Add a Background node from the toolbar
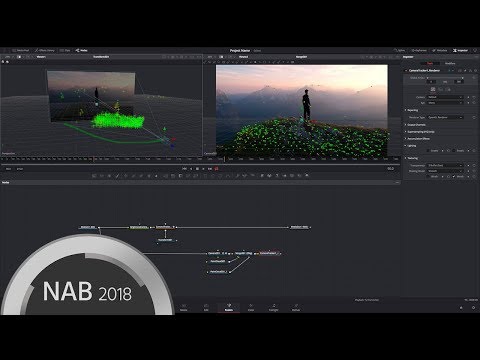 point(95,176)
